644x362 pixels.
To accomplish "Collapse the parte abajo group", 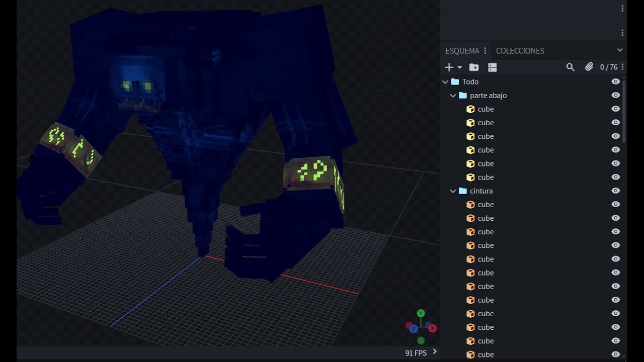I will coord(453,95).
